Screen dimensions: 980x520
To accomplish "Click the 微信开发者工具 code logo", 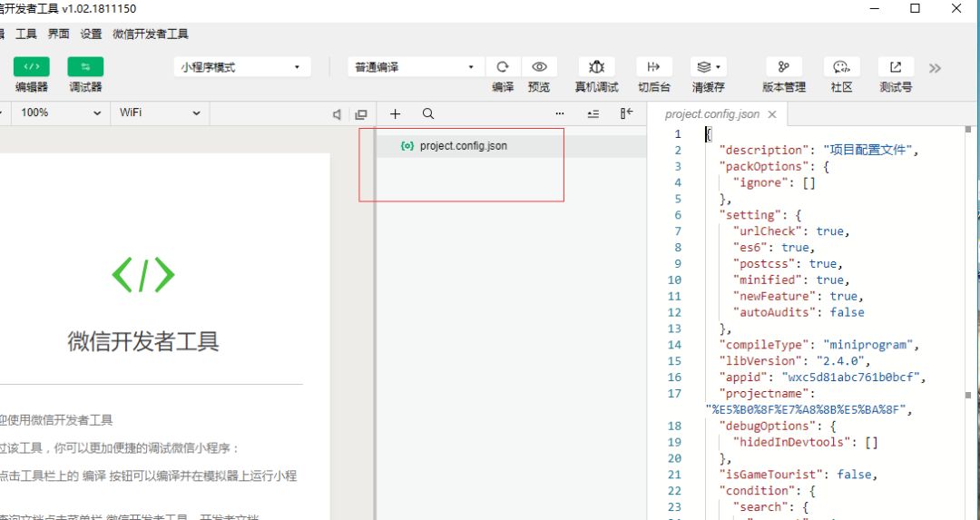I will pos(143,274).
